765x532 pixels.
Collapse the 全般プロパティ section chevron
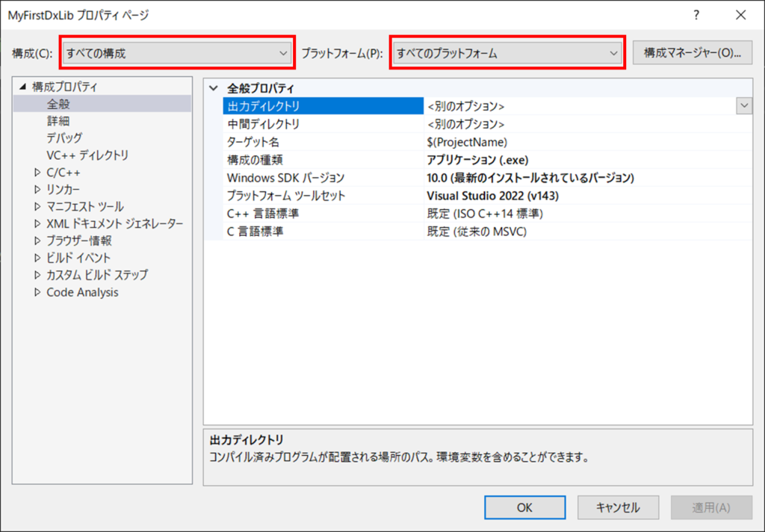click(x=214, y=87)
